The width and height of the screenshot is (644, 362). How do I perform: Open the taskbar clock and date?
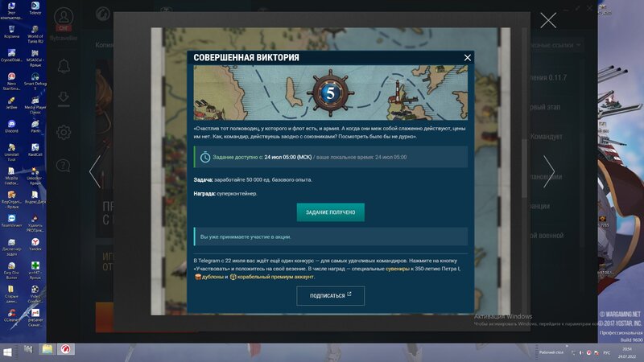(627, 352)
